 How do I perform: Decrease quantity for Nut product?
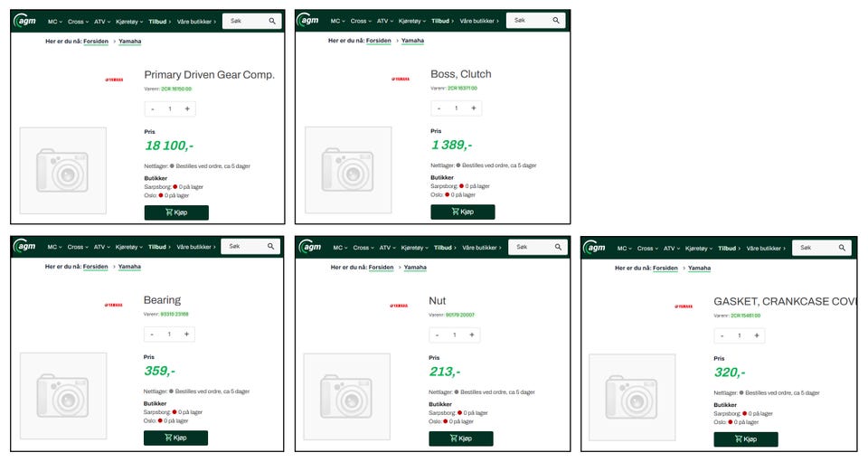pyautogui.click(x=438, y=335)
